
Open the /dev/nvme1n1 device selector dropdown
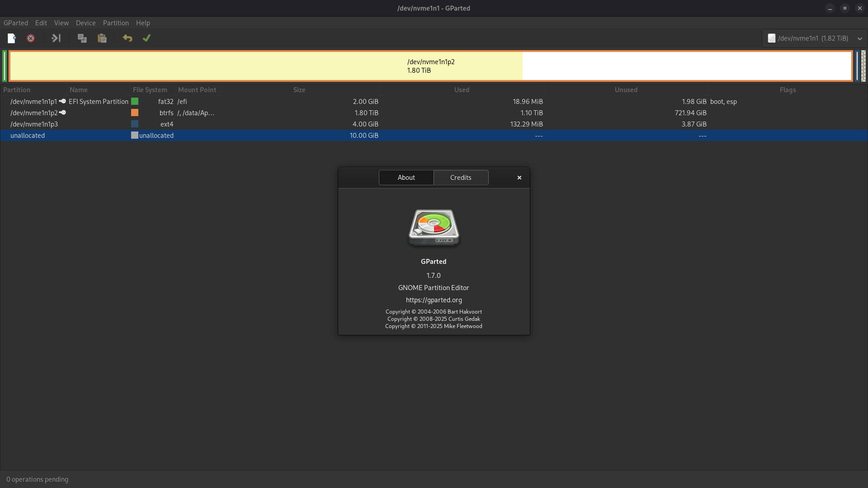point(814,38)
